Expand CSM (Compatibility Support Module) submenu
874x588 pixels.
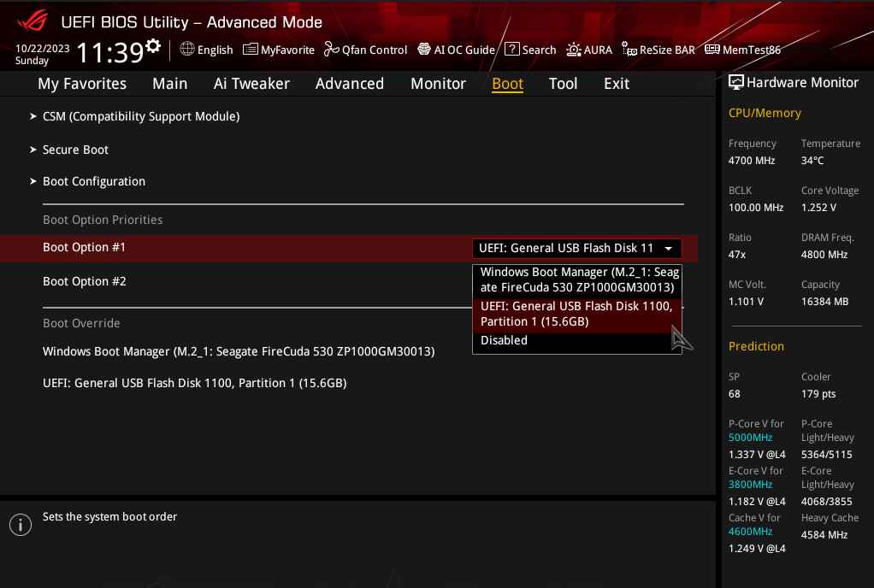click(141, 116)
